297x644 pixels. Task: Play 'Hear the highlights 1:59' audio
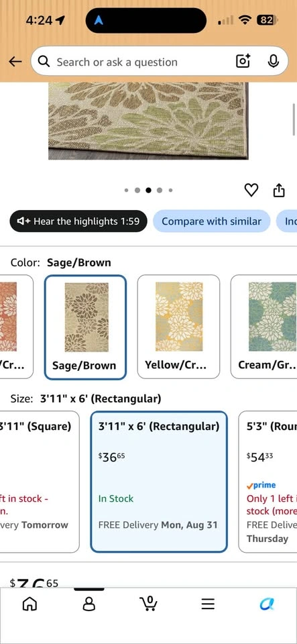click(x=78, y=221)
